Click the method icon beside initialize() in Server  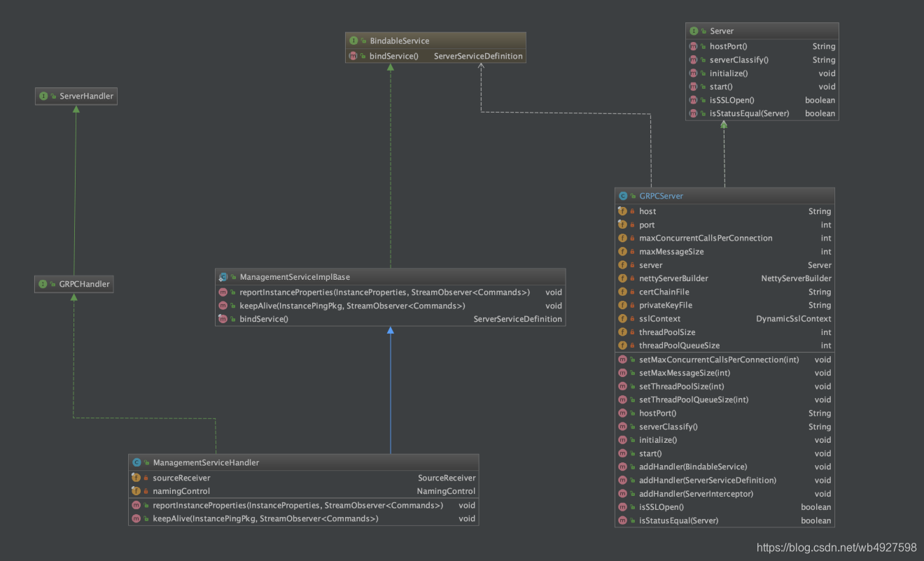pos(693,73)
